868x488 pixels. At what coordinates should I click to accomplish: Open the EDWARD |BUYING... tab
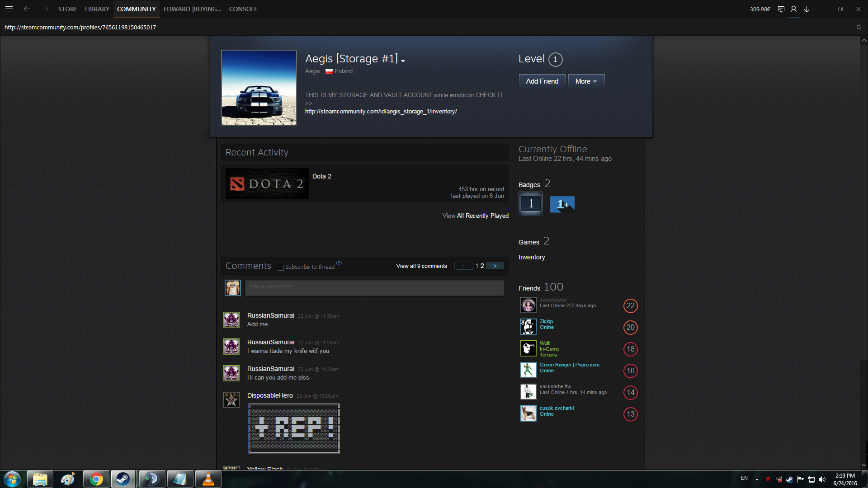192,9
